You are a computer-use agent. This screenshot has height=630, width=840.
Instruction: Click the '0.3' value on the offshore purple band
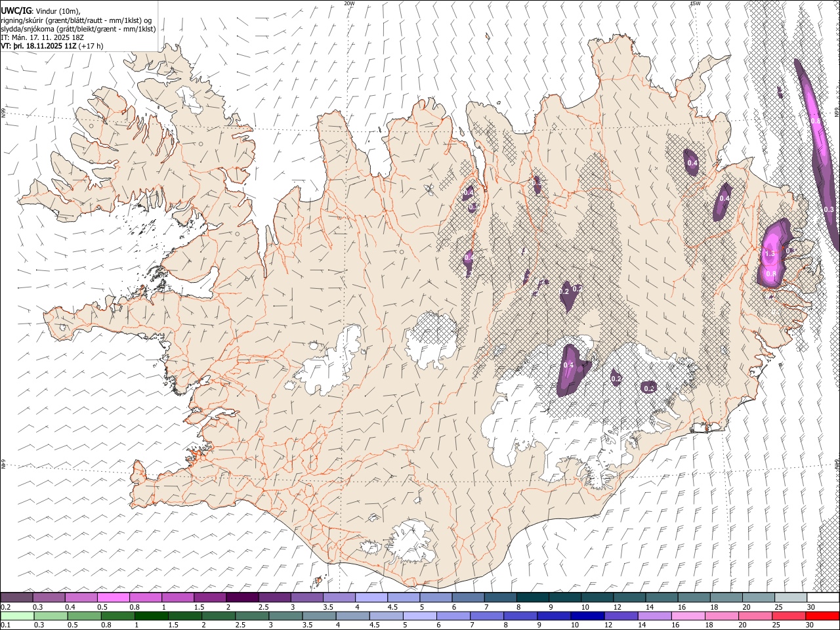[828, 209]
